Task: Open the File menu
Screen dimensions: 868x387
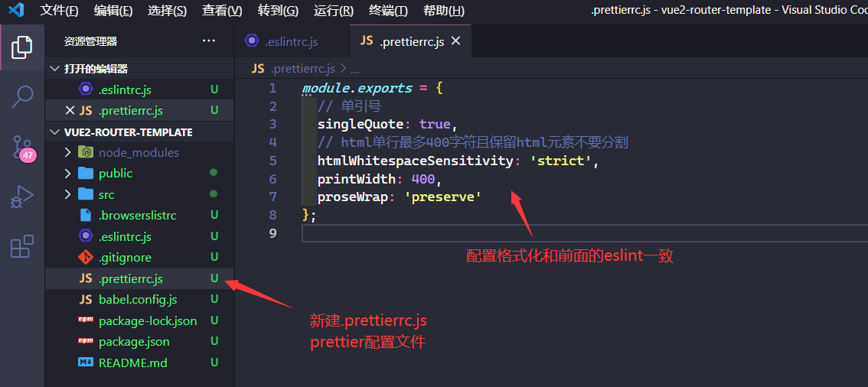Action: (59, 11)
